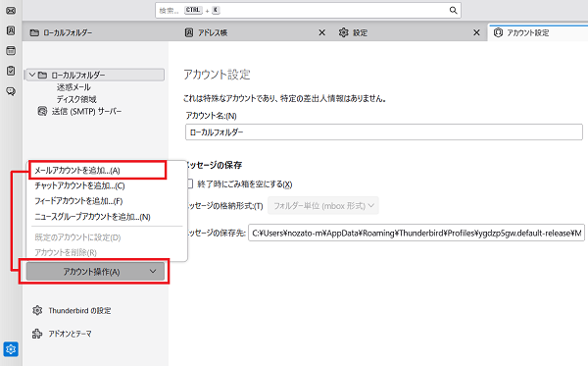Switch to the アドレス帳 tab
This screenshot has height=366, width=588.
tap(213, 33)
